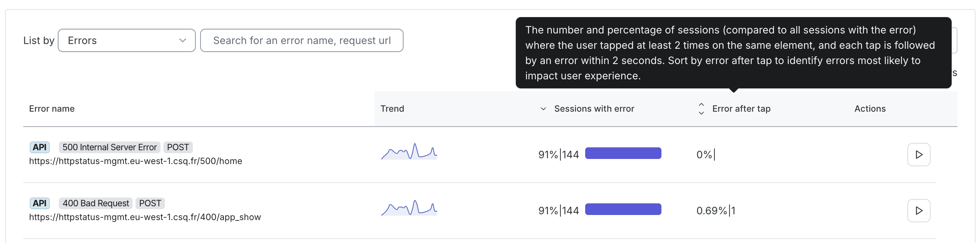Focus the error name search field
Screen dimensions: 980x243
point(301,40)
